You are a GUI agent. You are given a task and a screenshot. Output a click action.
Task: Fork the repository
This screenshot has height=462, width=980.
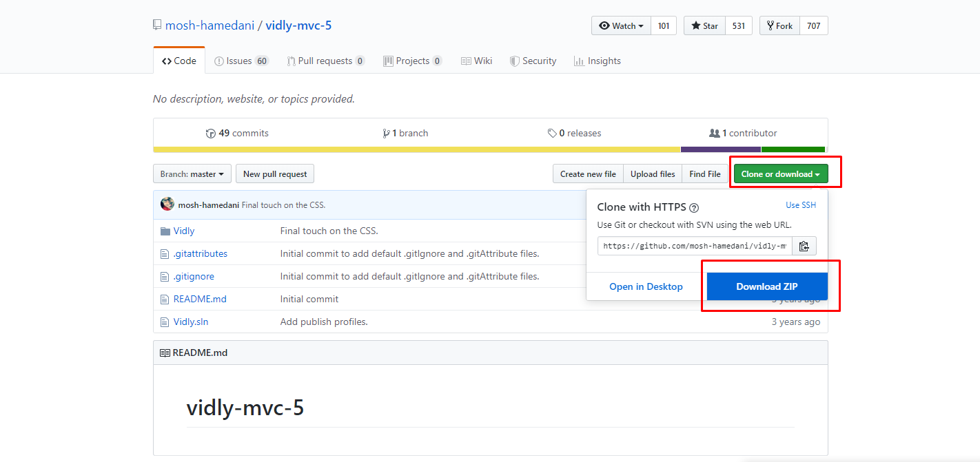click(x=779, y=25)
